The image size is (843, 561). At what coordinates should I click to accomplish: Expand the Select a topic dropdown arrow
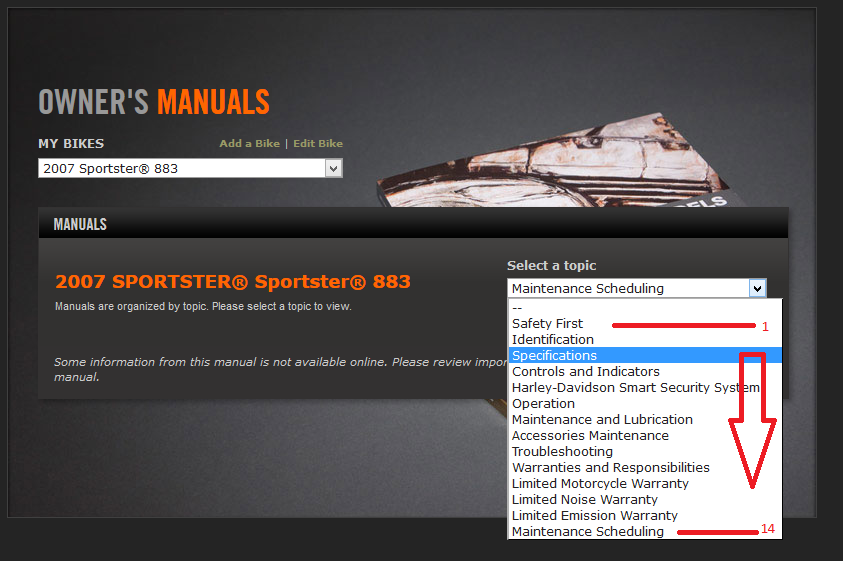coord(757,289)
